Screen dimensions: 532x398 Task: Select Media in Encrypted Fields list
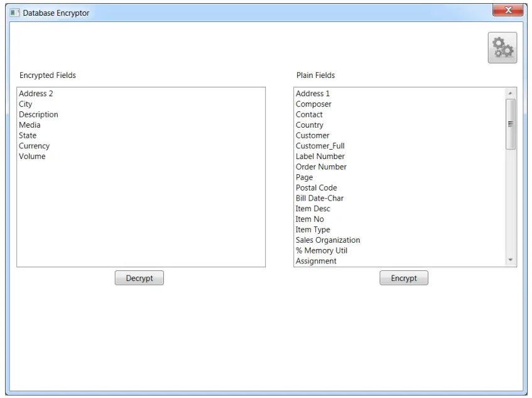coord(30,125)
